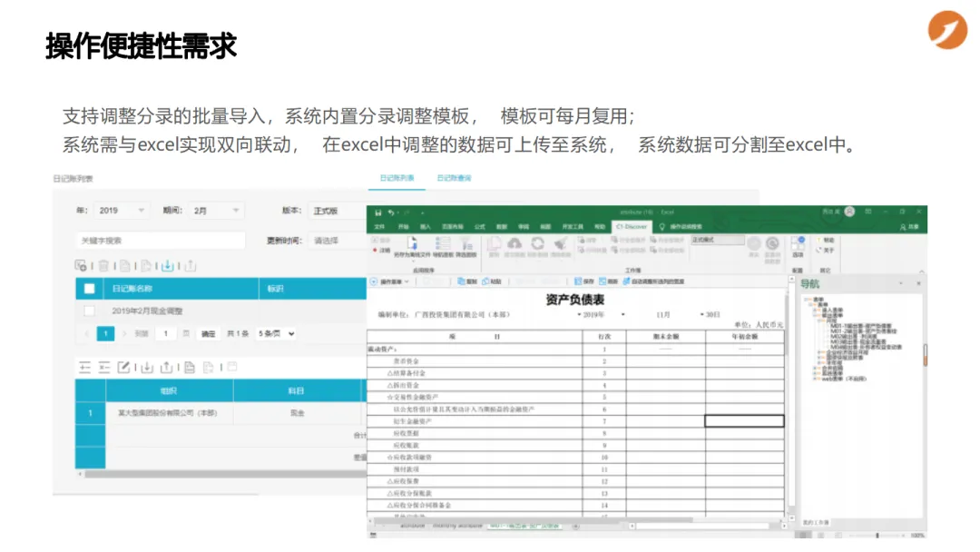Image resolution: width=980 pixels, height=552 pixels.
Task: Click the 自动调整所选列的宽度 button
Action: click(x=653, y=282)
